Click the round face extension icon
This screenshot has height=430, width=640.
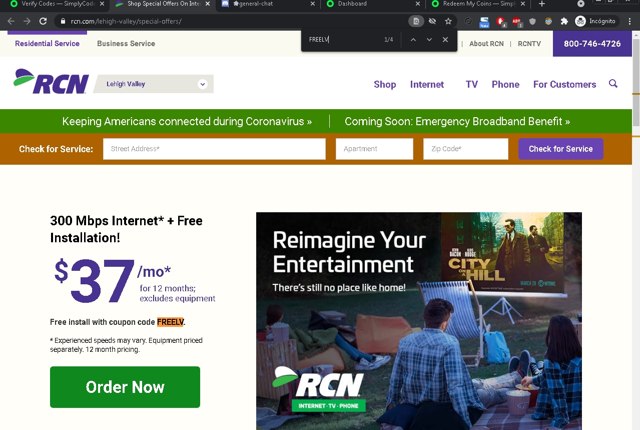tap(548, 21)
